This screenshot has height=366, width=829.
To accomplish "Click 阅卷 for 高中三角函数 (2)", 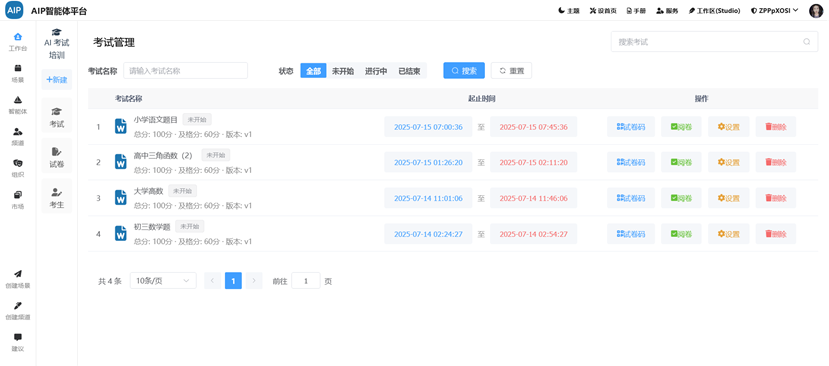I will click(x=681, y=162).
